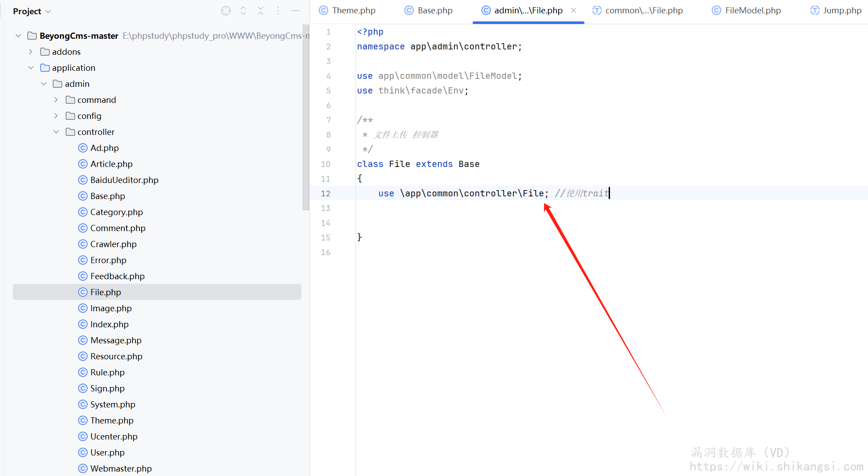Image resolution: width=868 pixels, height=476 pixels.
Task: Collapse the controller folder
Action: 56,132
